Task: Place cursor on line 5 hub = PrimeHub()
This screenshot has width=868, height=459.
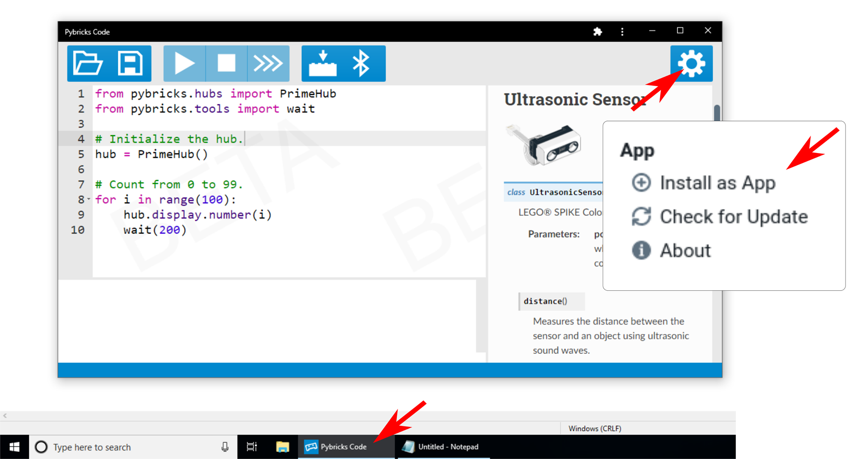Action: (151, 154)
